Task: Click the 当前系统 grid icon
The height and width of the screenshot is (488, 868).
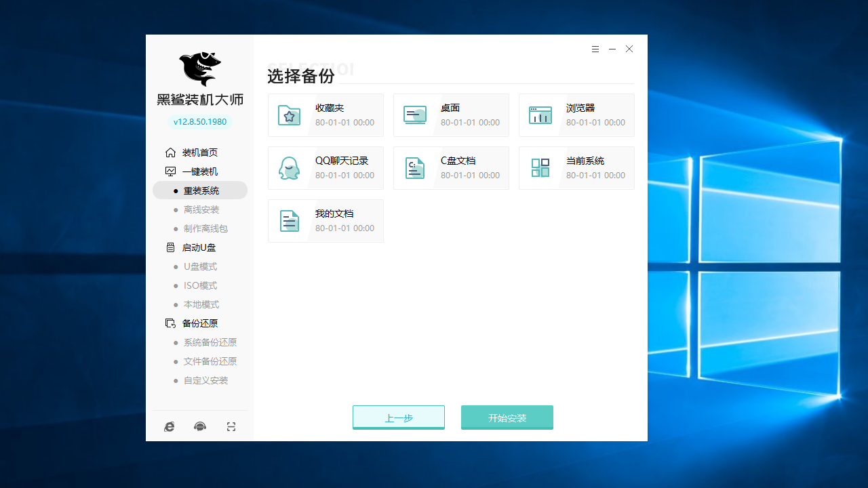Action: [x=540, y=168]
